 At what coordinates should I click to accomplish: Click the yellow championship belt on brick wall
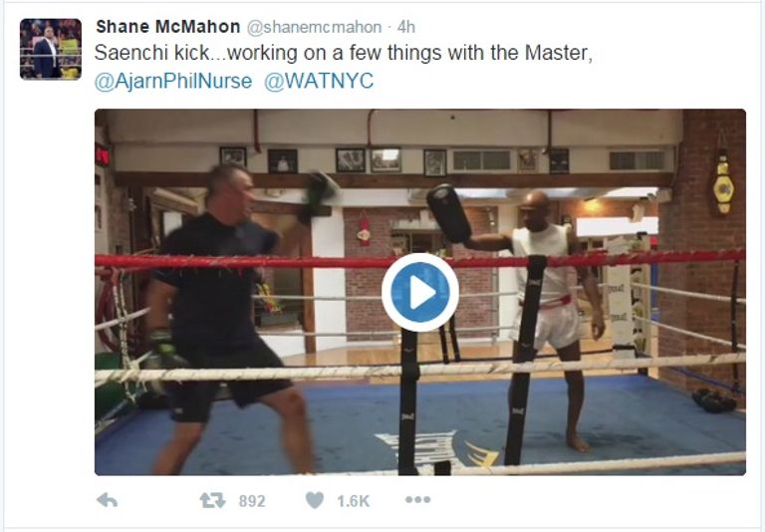tap(722, 186)
